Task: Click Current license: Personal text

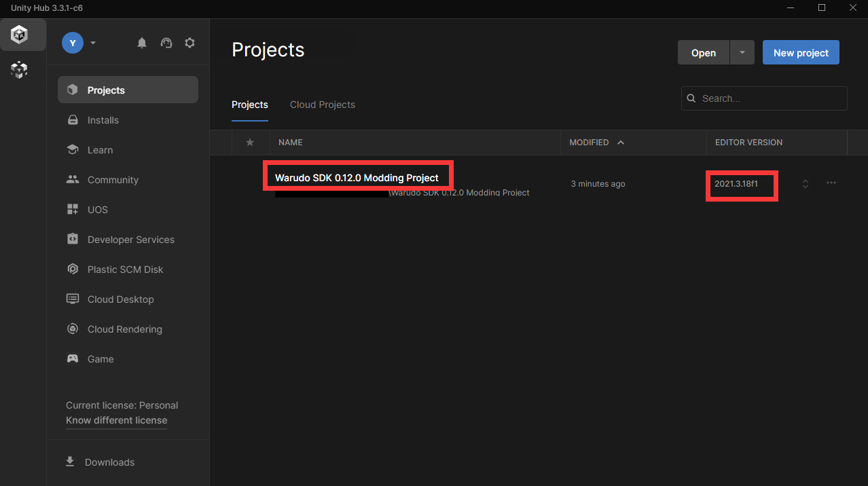Action: 122,405
